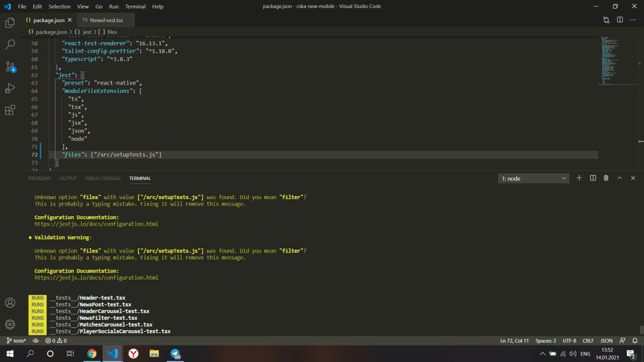The height and width of the screenshot is (362, 644).
Task: Open the Manage gear icon
Action: [x=10, y=324]
